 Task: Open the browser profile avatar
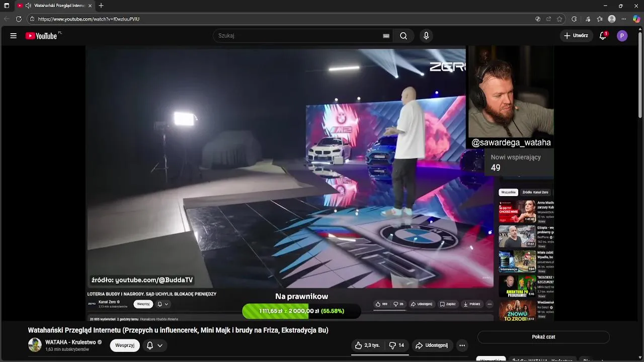point(612,19)
